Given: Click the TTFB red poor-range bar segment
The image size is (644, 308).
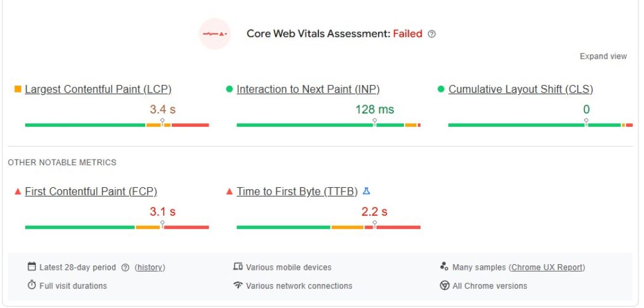Looking at the screenshot, I should [397, 227].
